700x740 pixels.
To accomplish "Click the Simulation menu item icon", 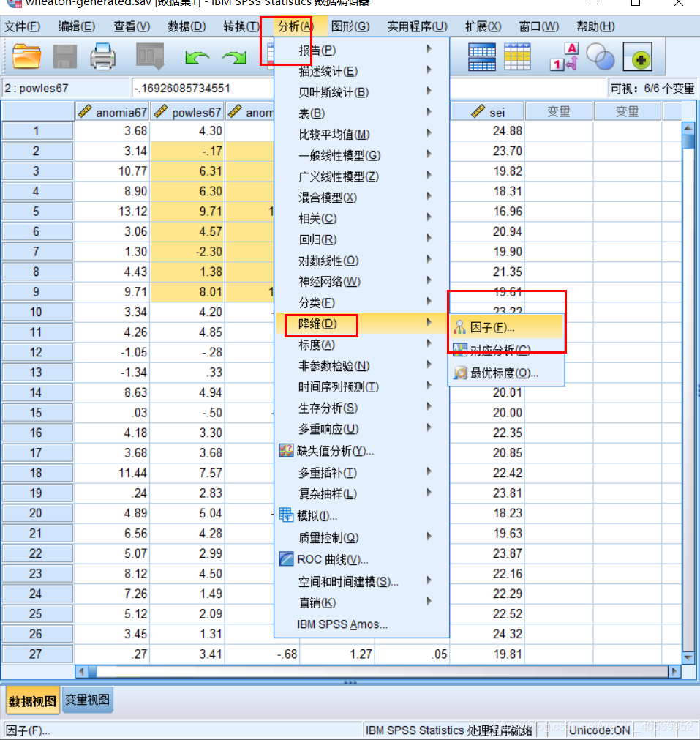I will pyautogui.click(x=286, y=515).
